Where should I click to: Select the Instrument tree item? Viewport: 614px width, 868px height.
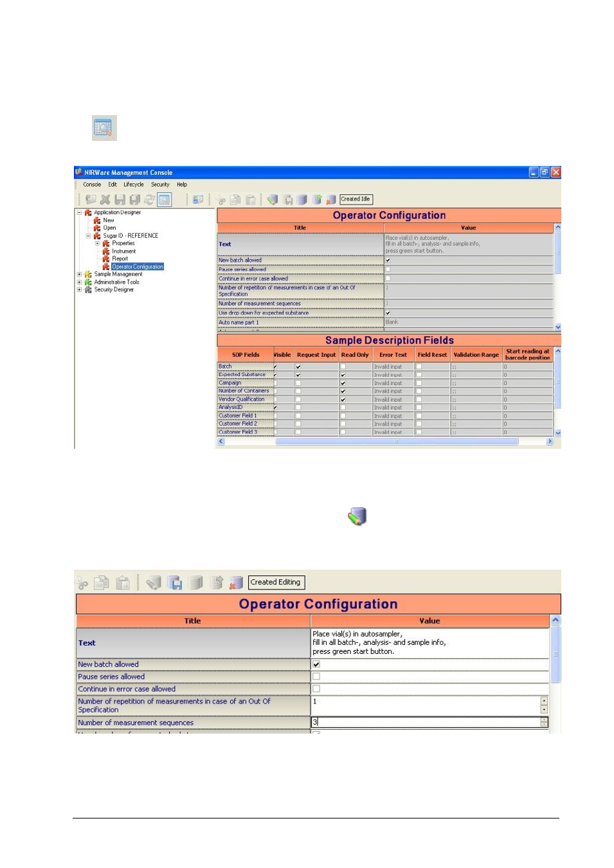pos(123,251)
